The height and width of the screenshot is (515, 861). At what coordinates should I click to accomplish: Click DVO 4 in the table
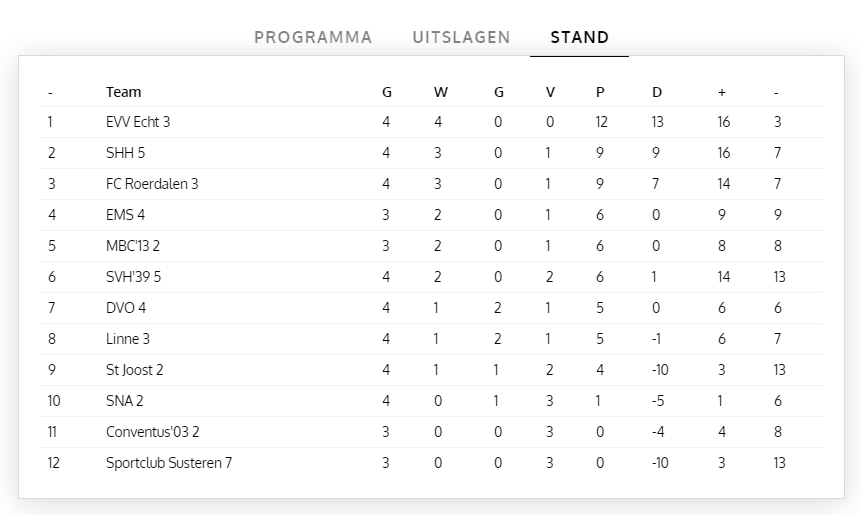point(126,308)
